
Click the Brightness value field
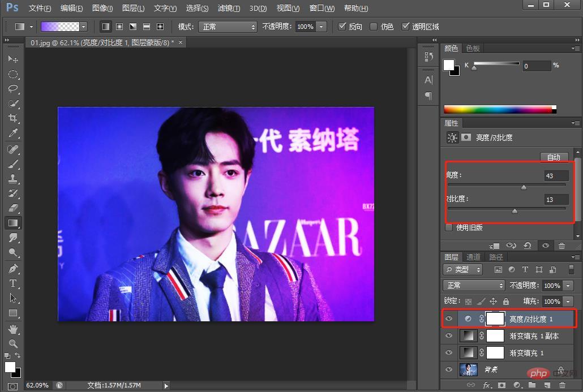[x=556, y=176]
